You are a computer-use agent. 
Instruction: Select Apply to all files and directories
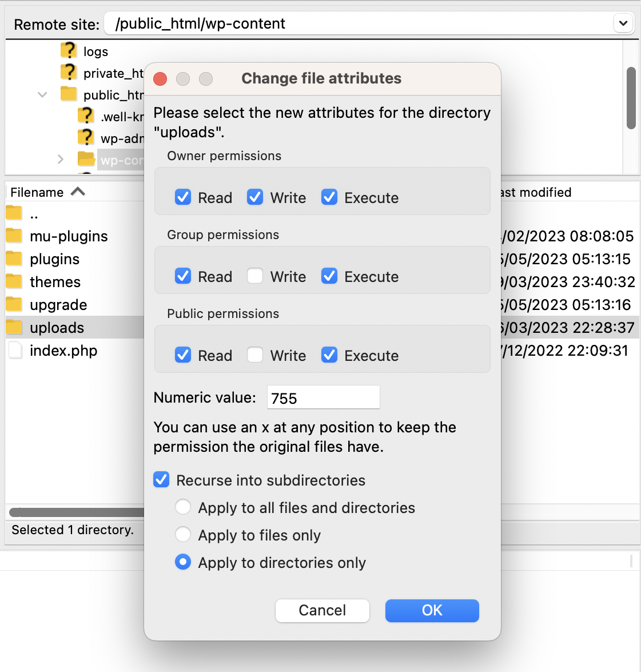183,507
